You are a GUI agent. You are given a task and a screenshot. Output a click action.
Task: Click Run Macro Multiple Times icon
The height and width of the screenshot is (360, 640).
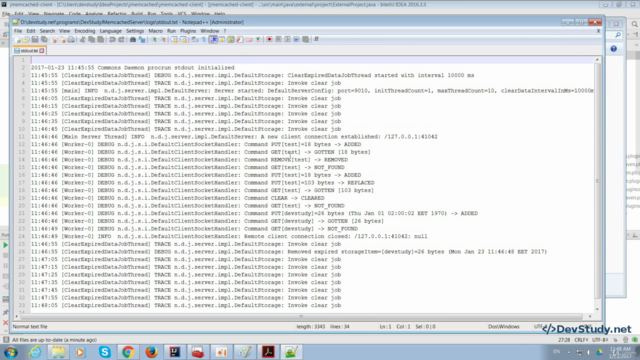pos(296,39)
